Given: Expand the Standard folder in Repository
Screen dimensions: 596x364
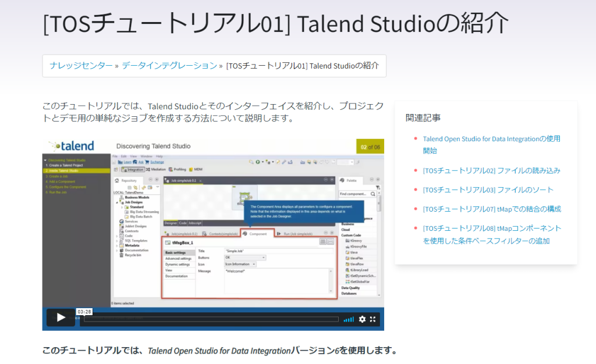Looking at the screenshot, I should tap(122, 207).
